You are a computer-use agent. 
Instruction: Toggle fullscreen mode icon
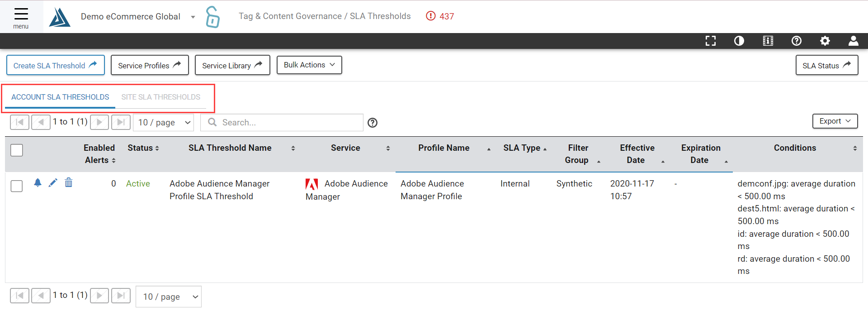click(711, 41)
